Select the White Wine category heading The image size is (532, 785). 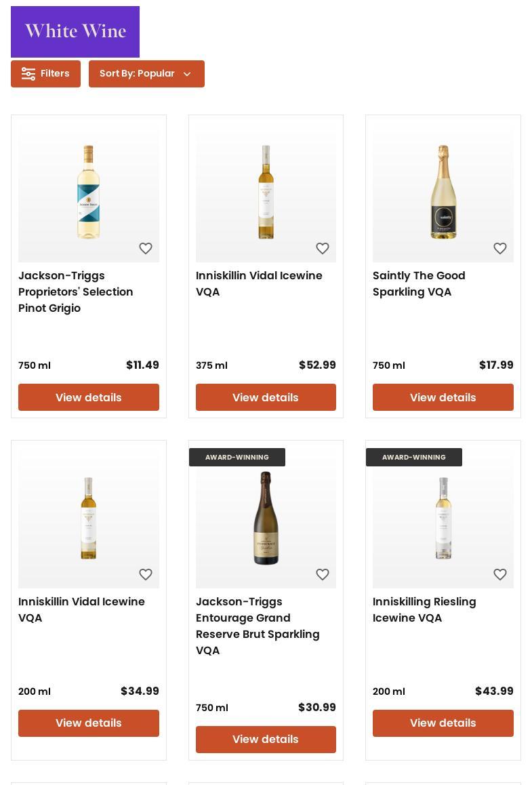75,32
